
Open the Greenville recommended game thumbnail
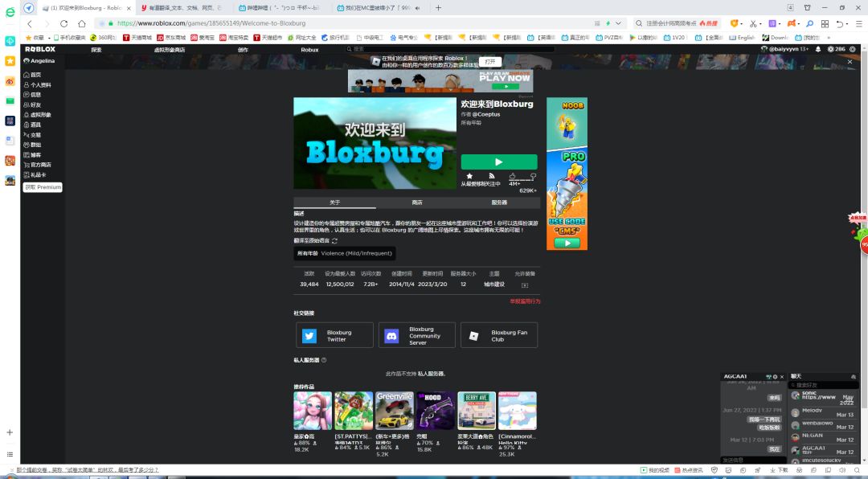395,411
